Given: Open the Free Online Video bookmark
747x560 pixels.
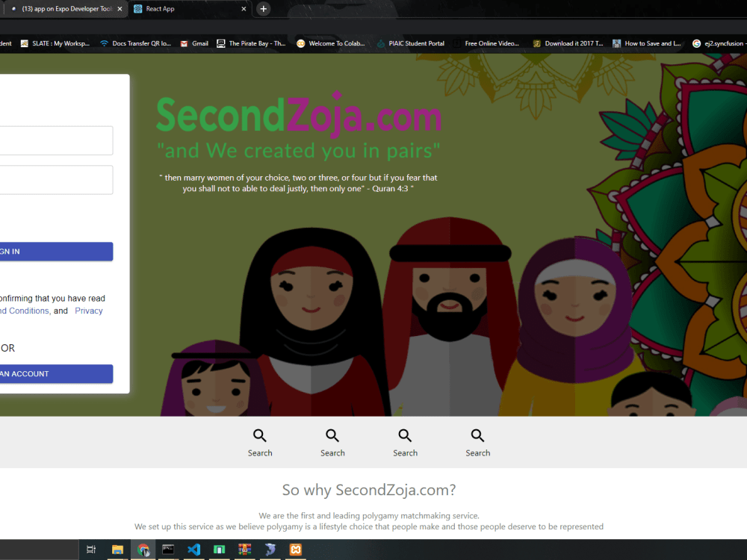Looking at the screenshot, I should pyautogui.click(x=486, y=43).
